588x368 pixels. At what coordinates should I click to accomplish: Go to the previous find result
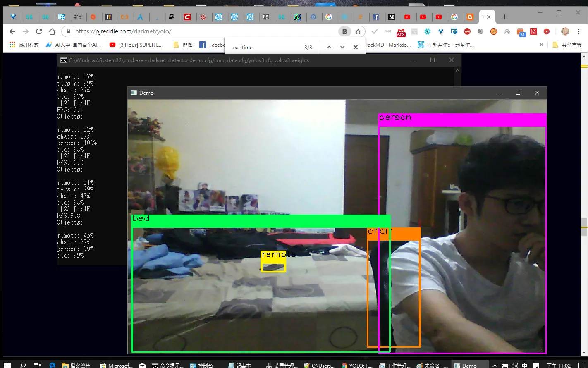(x=329, y=47)
